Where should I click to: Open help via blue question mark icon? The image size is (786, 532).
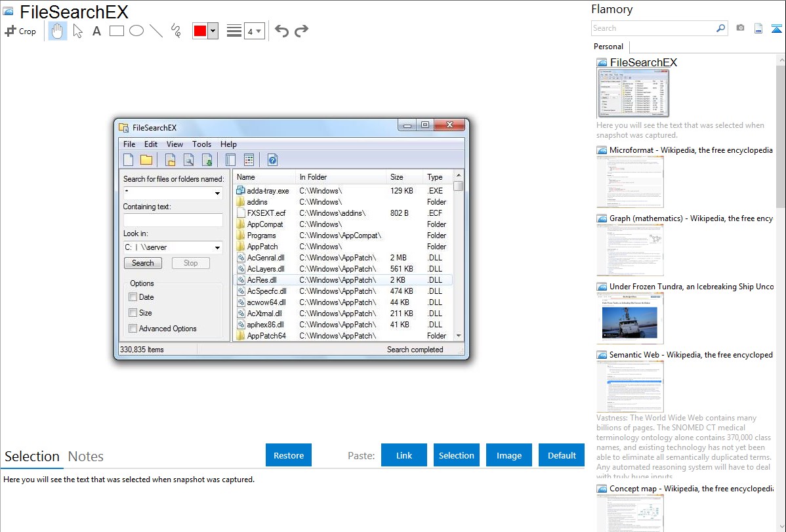point(272,160)
